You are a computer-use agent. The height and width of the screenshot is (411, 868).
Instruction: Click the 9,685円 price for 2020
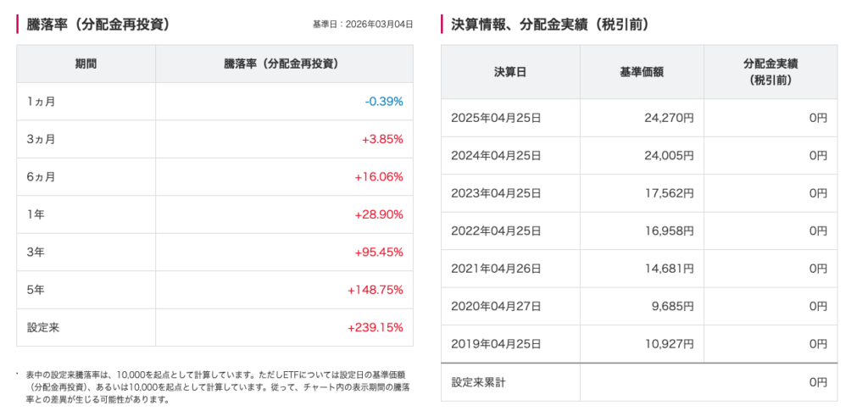tap(673, 306)
